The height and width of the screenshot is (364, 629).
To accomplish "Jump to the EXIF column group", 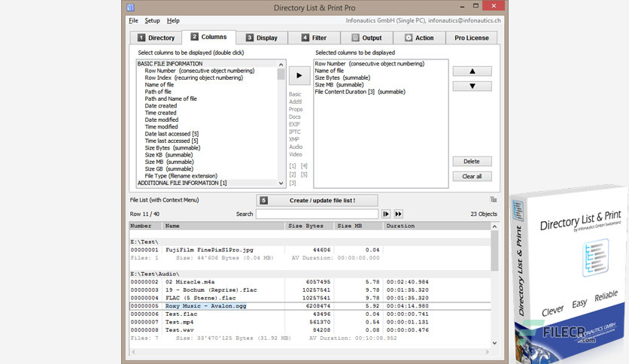I will (294, 124).
